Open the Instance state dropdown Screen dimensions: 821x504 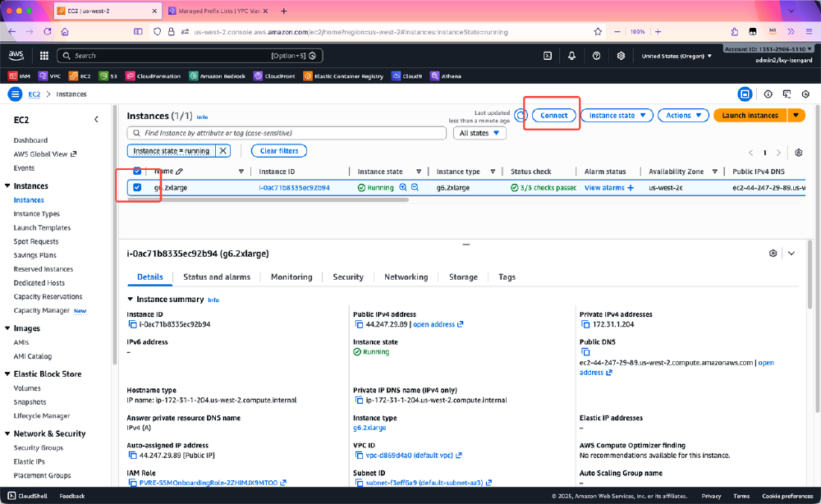click(616, 116)
